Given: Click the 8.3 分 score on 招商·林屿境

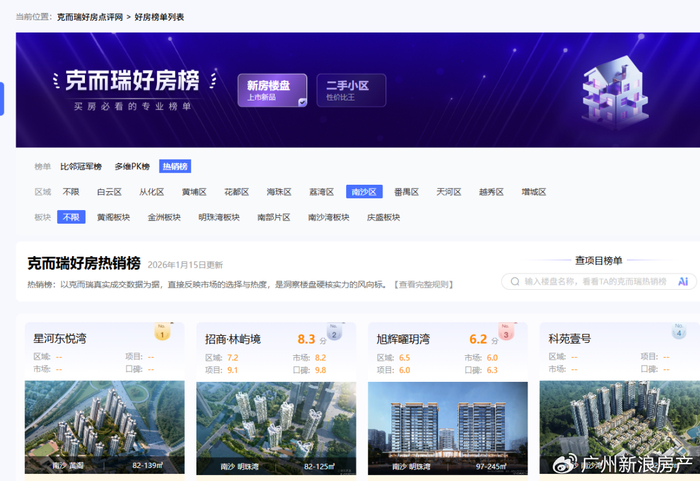Looking at the screenshot, I should coord(312,339).
